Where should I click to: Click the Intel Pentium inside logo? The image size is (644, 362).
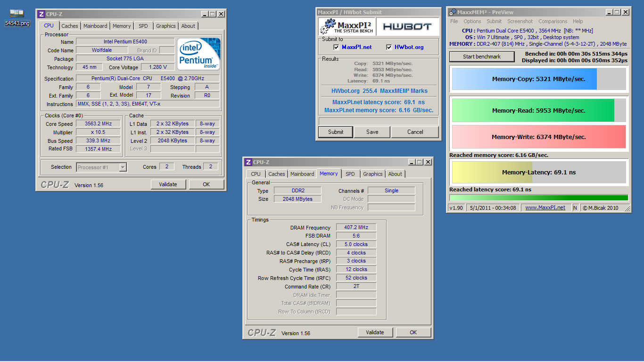coord(198,54)
